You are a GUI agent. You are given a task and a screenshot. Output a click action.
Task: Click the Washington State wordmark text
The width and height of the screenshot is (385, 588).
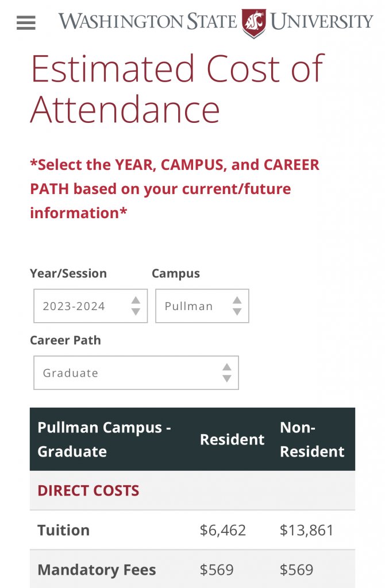(x=148, y=22)
